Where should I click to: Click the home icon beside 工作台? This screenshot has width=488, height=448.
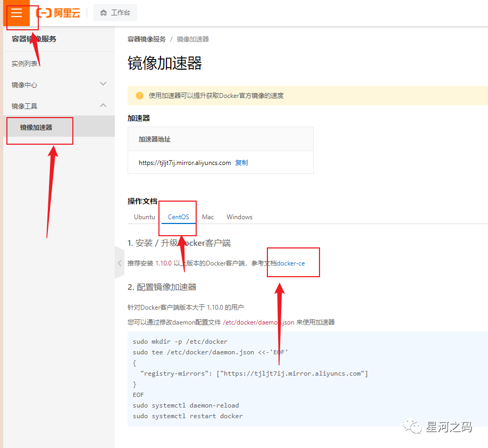(103, 13)
